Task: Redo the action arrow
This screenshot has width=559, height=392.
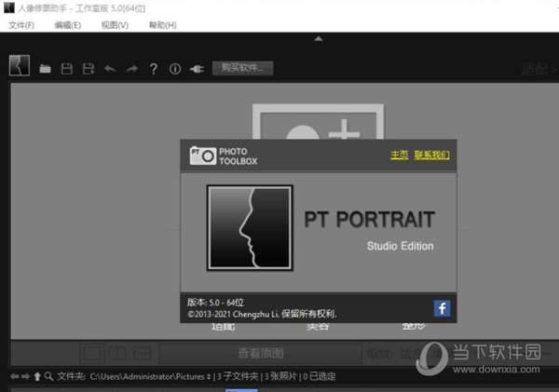Action: 132,68
